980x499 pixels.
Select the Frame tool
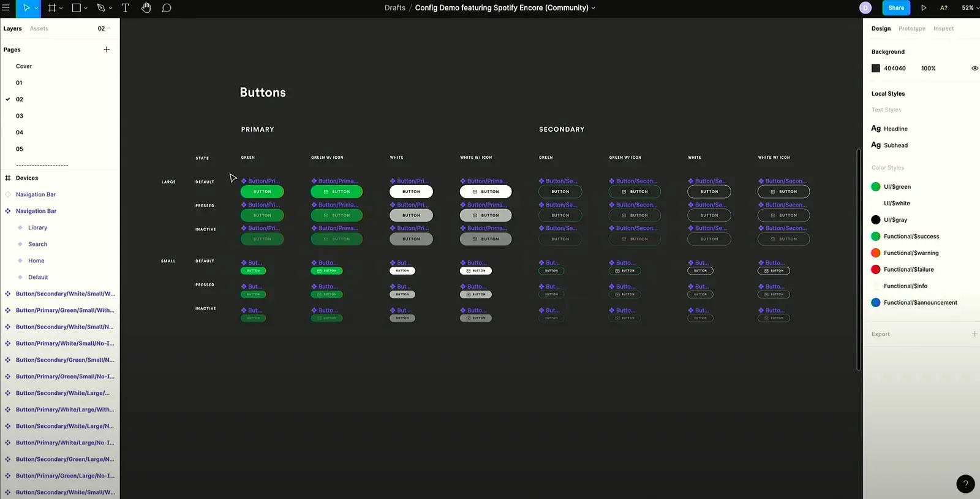click(x=52, y=8)
